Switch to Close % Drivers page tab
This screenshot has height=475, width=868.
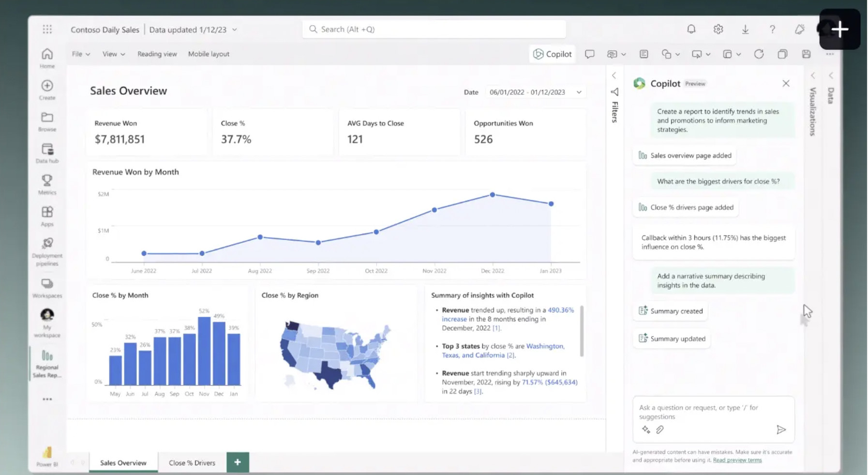coord(192,463)
